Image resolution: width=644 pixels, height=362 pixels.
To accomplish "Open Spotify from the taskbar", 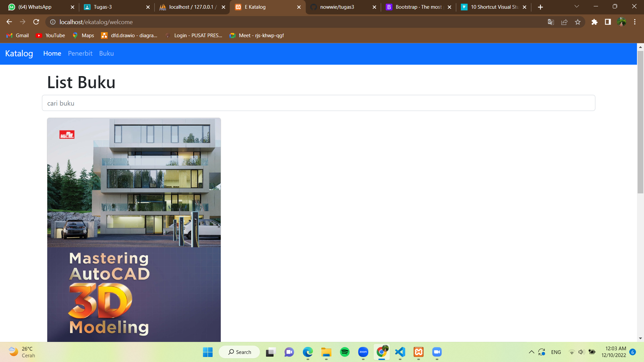I will pyautogui.click(x=344, y=352).
